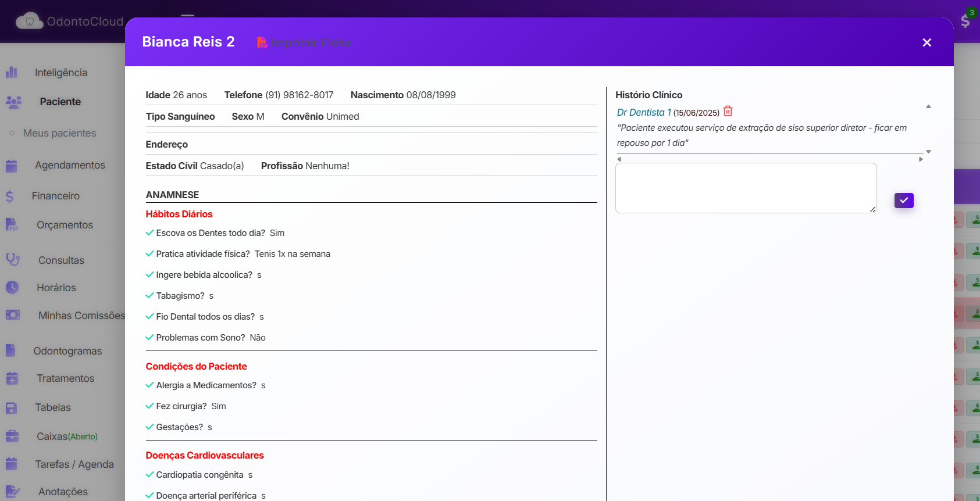Click the OdontoCloud tooth cloud logo

(x=29, y=22)
